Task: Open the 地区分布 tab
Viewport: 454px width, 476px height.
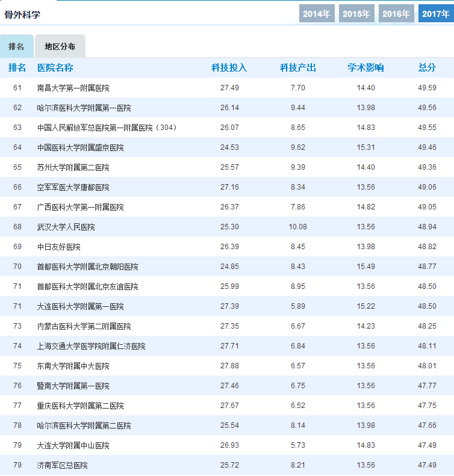Action: (60, 46)
